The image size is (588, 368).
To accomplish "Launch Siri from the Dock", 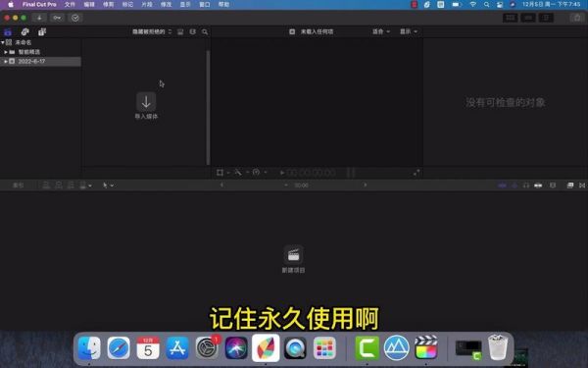I will coord(236,347).
